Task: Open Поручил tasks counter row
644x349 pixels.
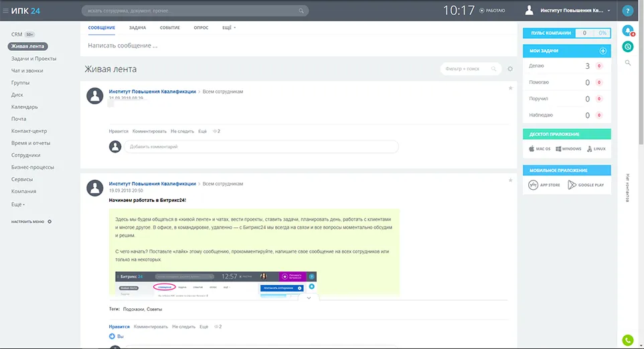Action: pos(567,99)
